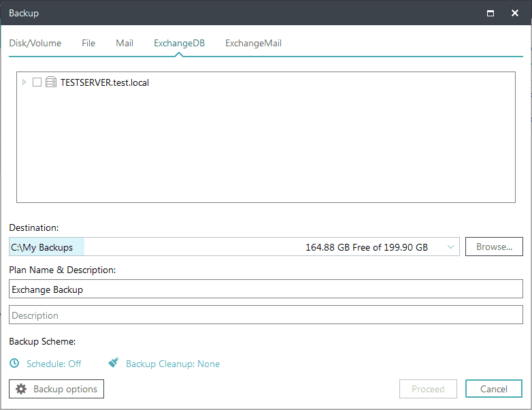
Task: Click the Exchange Backup plan name field
Action: coord(265,289)
